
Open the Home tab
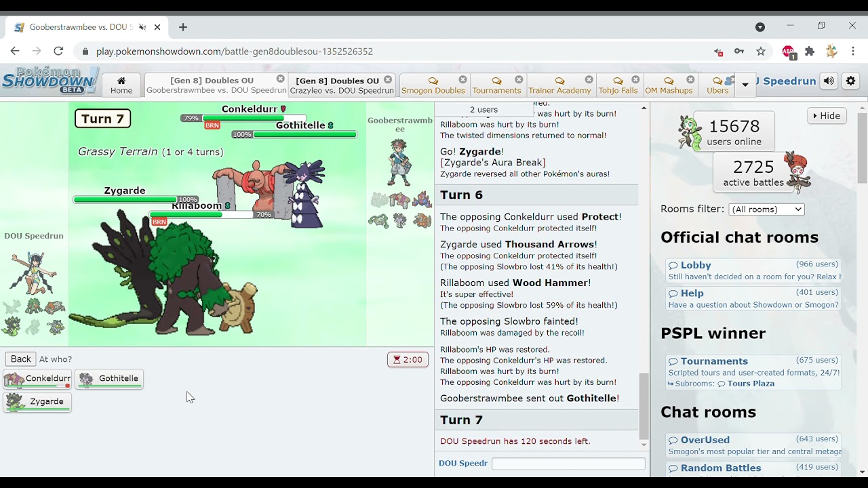coord(121,85)
